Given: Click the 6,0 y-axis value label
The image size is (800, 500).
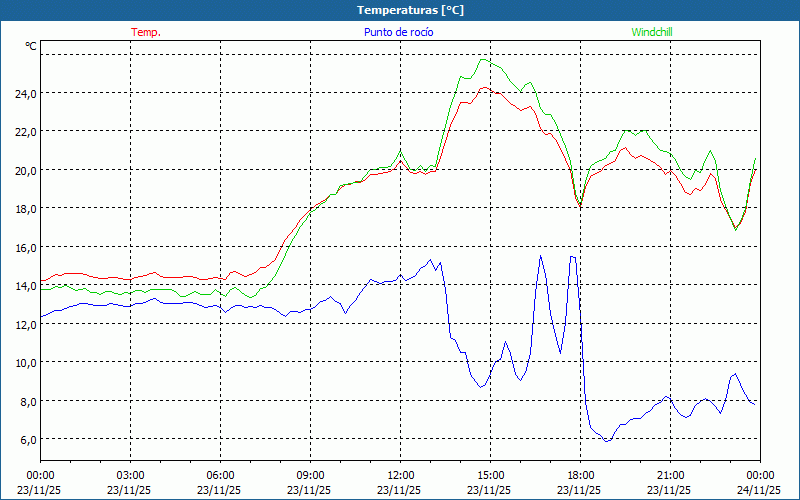Looking at the screenshot, I should (x=24, y=439).
